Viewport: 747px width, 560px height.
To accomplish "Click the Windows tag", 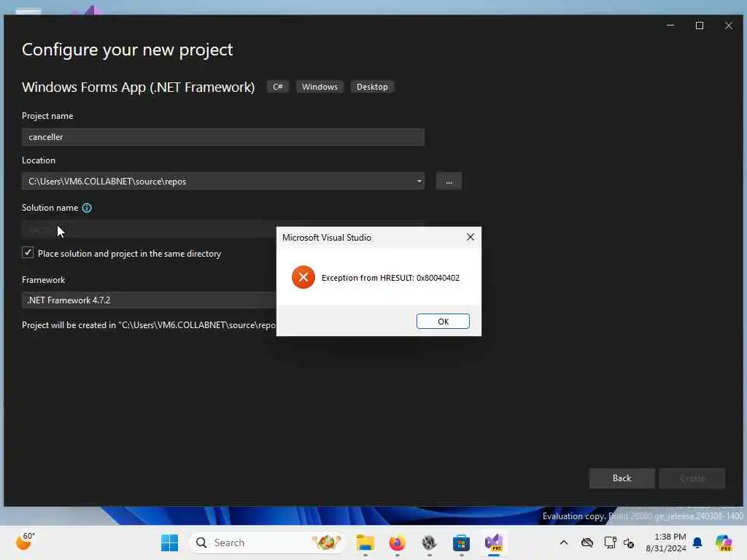I will [320, 87].
